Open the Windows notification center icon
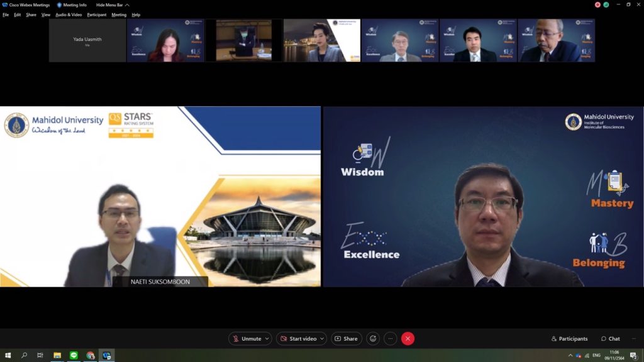 pos(633,356)
